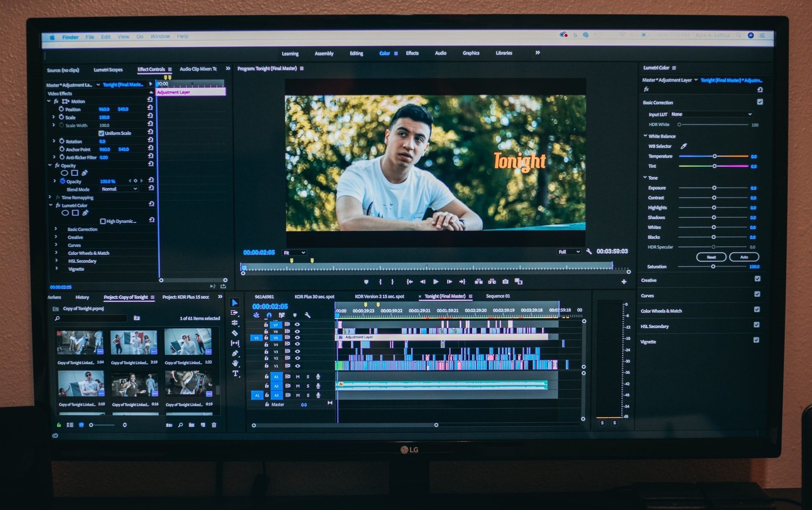This screenshot has height=510, width=812.
Task: Switch to Editing workspace
Action: click(356, 54)
